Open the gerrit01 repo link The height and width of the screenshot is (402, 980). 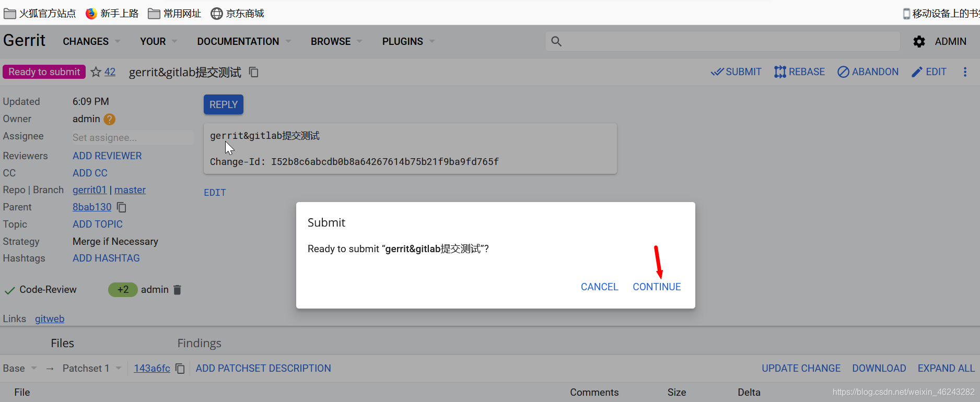pos(89,190)
